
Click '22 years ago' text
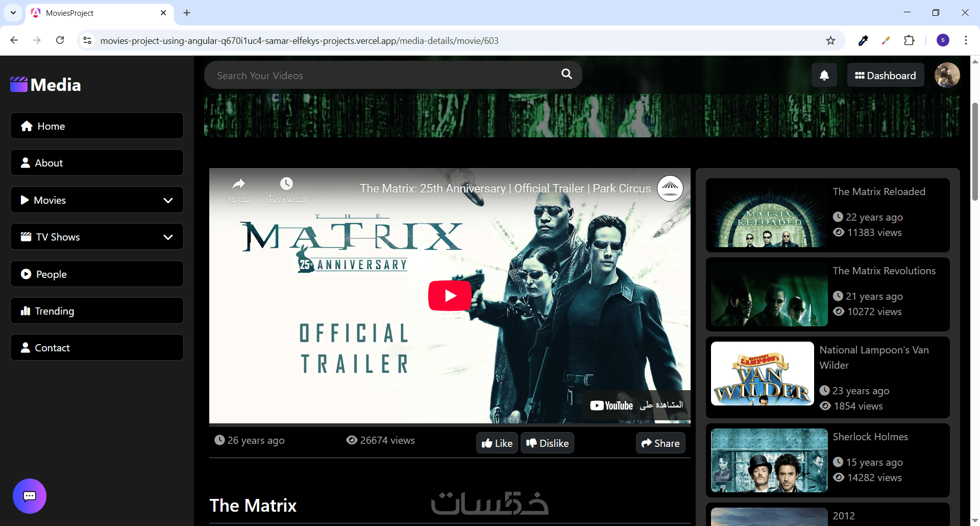coord(874,217)
